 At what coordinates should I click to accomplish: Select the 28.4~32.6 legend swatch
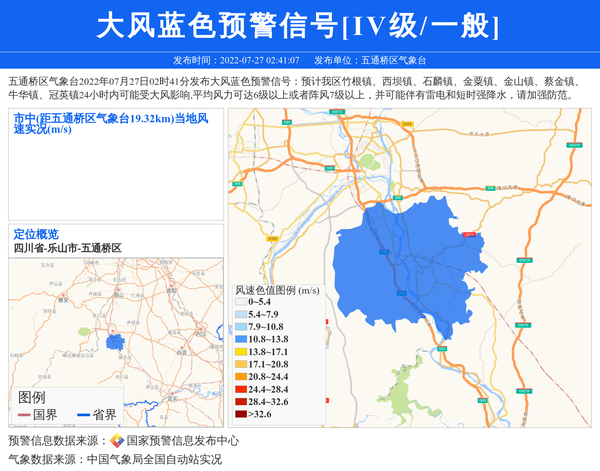pyautogui.click(x=240, y=401)
